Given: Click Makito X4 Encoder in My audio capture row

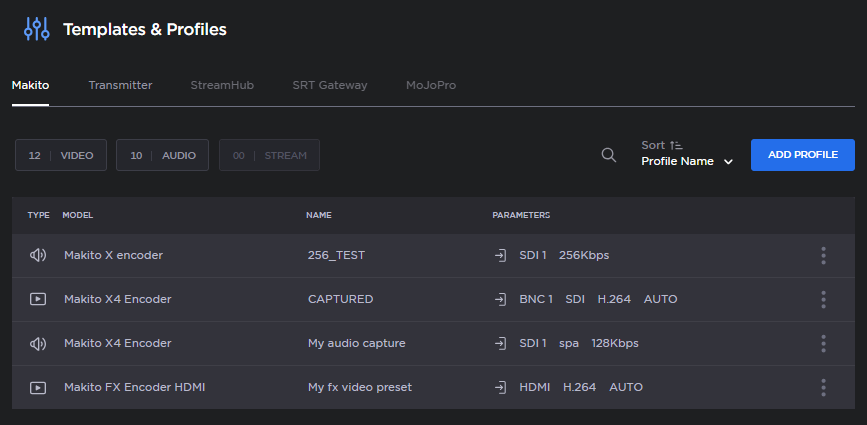Looking at the screenshot, I should pos(118,343).
